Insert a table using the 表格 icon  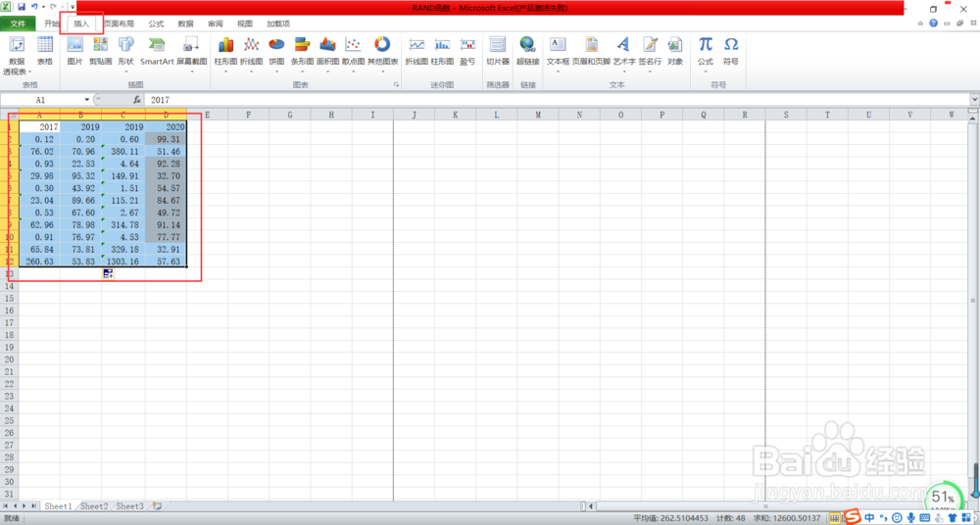44,53
